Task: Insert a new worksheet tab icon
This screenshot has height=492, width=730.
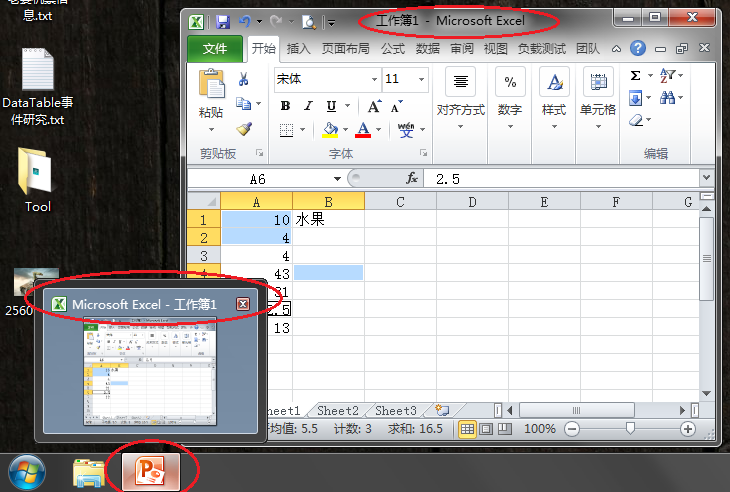Action: click(x=442, y=410)
